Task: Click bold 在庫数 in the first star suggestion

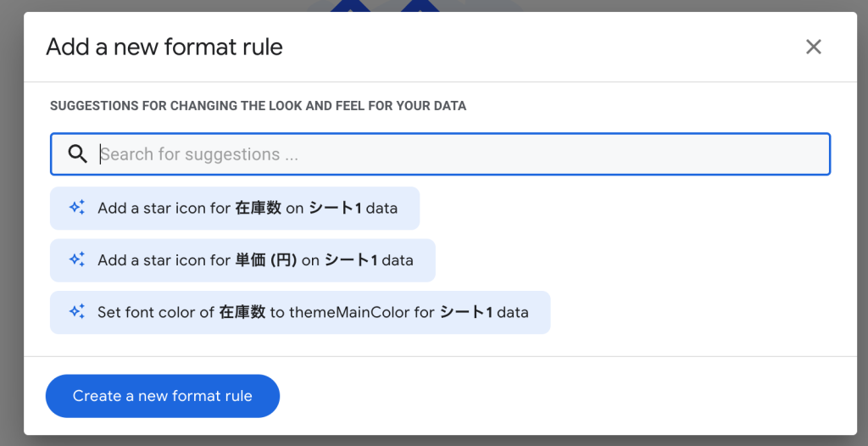Action: point(258,209)
